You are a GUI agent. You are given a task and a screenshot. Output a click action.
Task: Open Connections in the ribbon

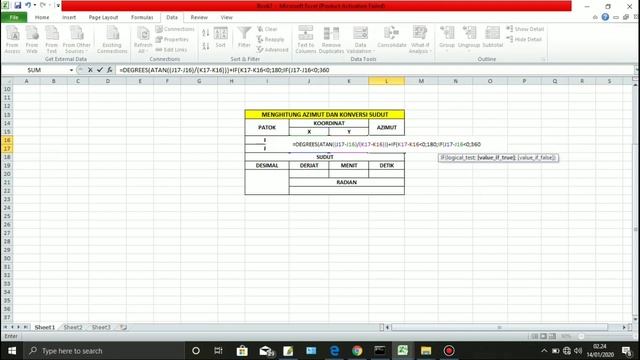coord(175,29)
